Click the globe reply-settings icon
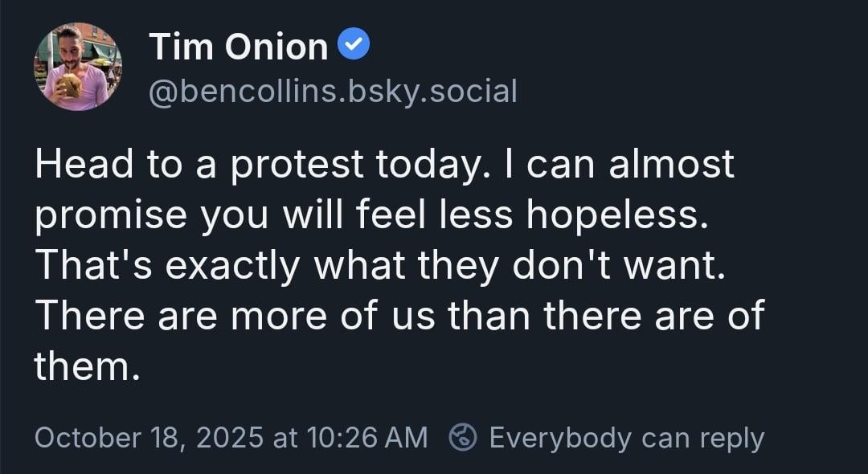 (463, 438)
